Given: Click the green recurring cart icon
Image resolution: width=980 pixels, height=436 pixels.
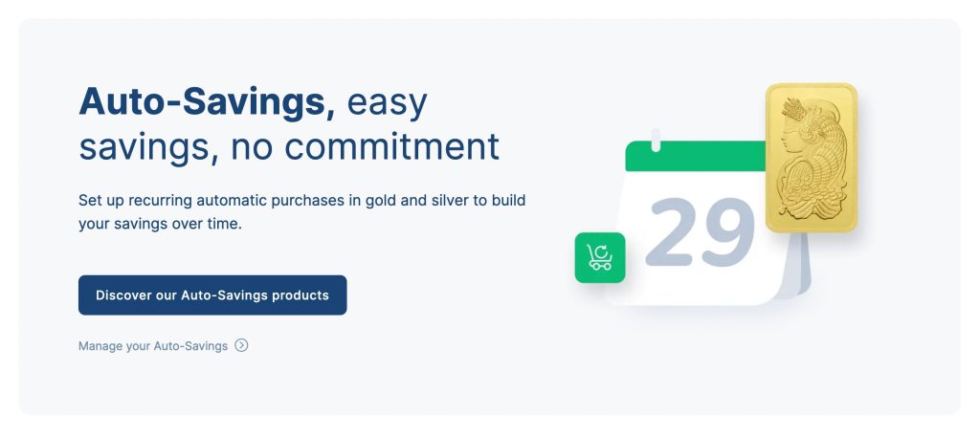Looking at the screenshot, I should click(x=600, y=257).
